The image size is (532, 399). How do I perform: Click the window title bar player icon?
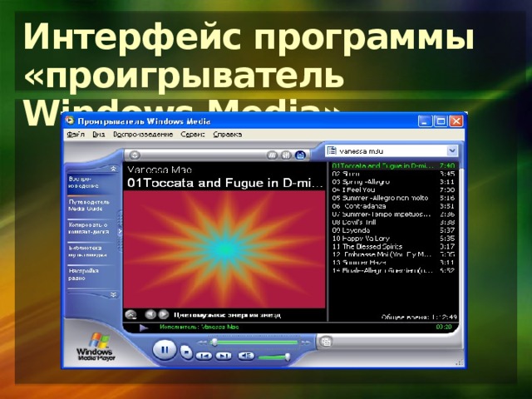tap(70, 121)
